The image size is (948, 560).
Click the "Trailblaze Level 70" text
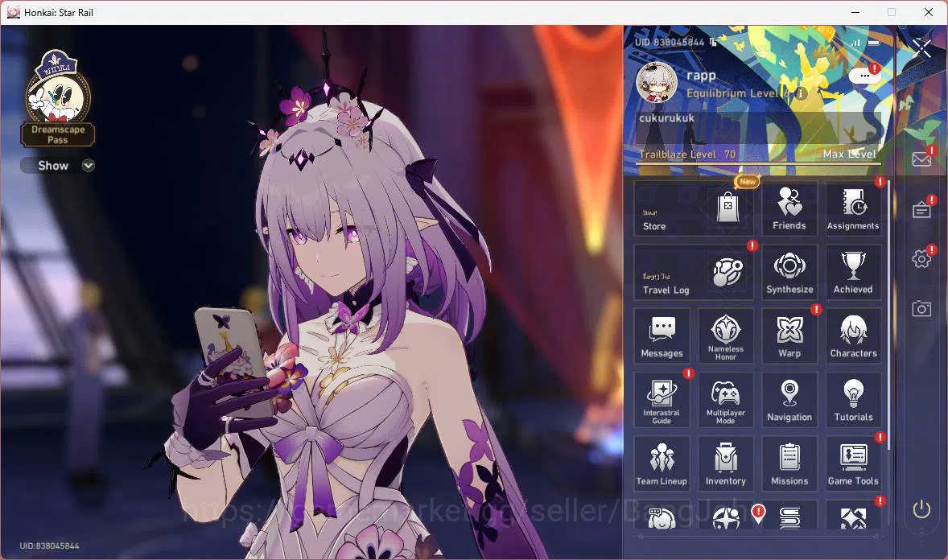point(687,154)
